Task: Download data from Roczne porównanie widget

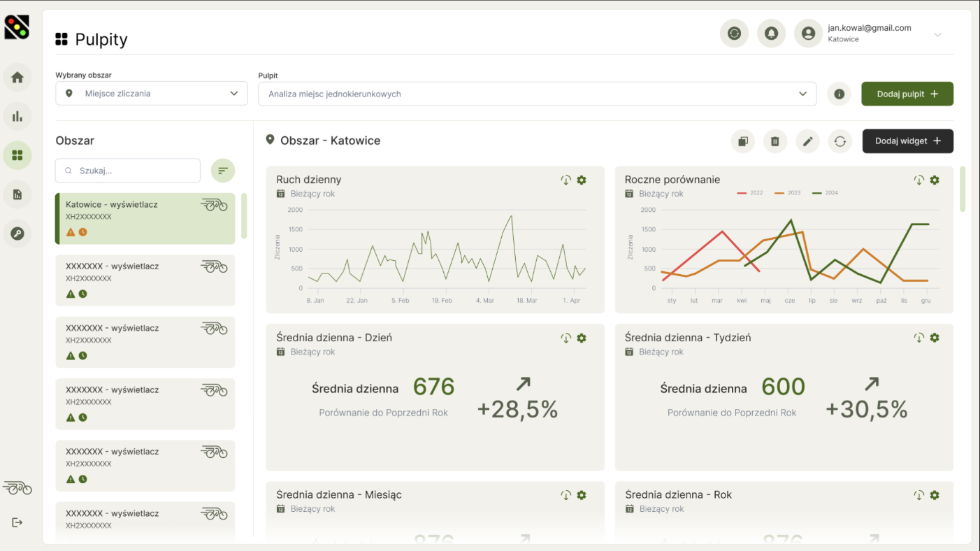Action: point(919,180)
